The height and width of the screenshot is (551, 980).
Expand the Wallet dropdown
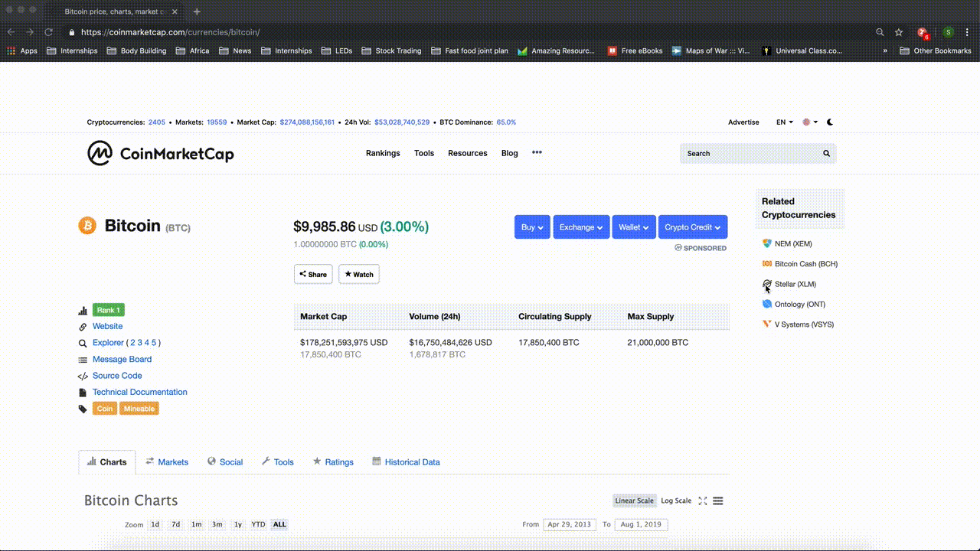point(634,227)
